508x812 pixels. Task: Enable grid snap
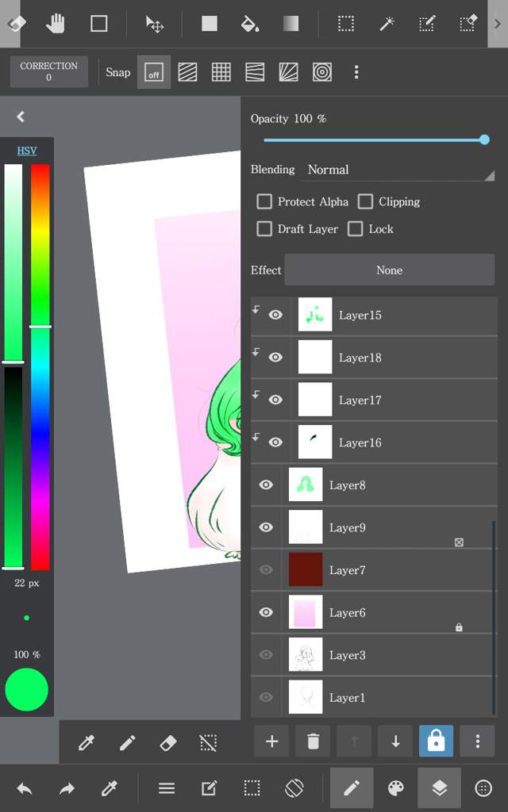coord(221,72)
